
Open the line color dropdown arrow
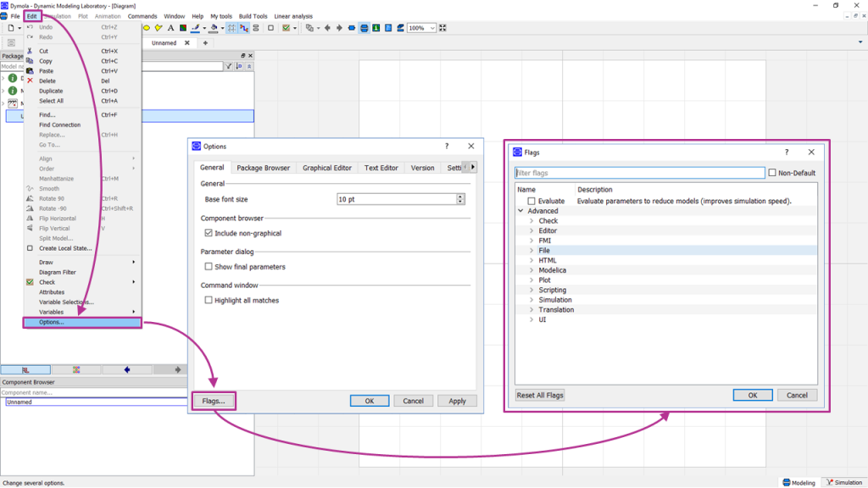[204, 28]
